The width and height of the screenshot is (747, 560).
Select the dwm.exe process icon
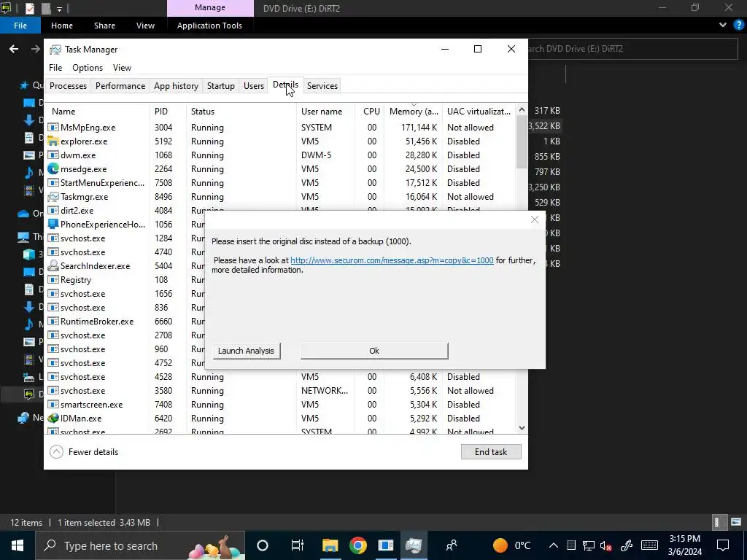53,155
